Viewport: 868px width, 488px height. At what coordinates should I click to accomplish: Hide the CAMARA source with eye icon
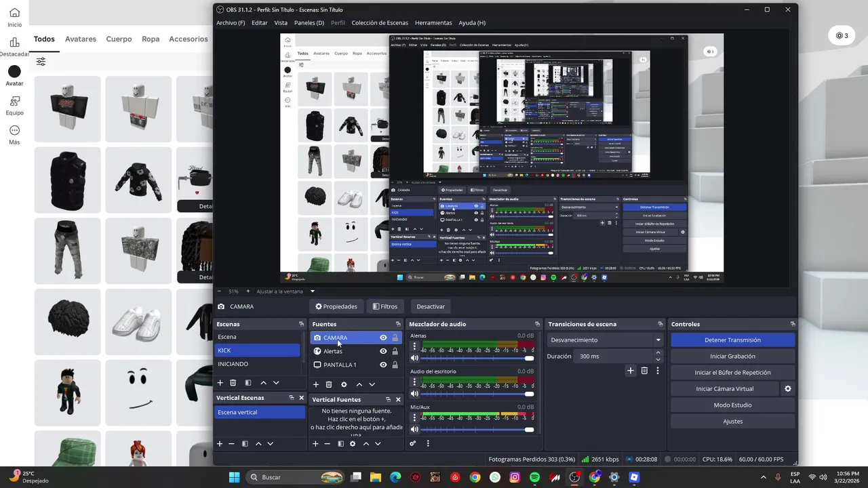pos(383,338)
